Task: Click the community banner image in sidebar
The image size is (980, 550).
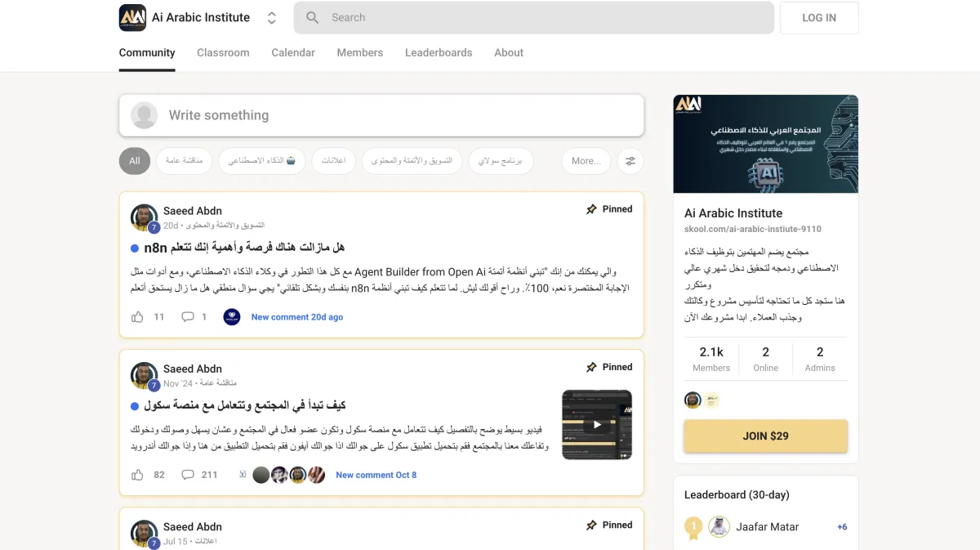Action: (765, 144)
